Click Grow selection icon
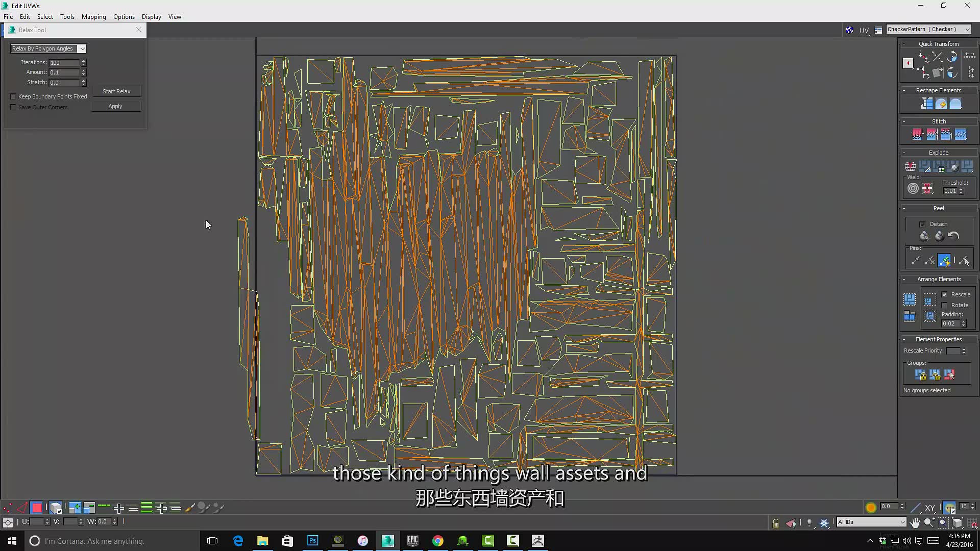This screenshot has width=980, height=551. point(75,508)
